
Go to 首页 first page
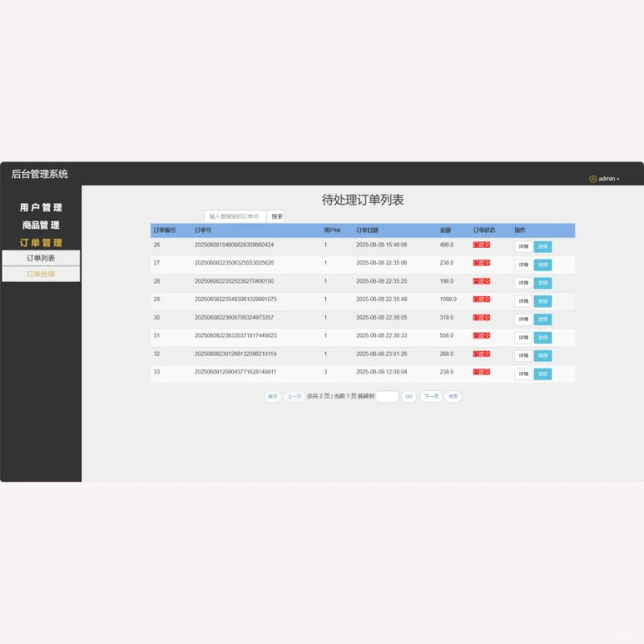point(274,396)
